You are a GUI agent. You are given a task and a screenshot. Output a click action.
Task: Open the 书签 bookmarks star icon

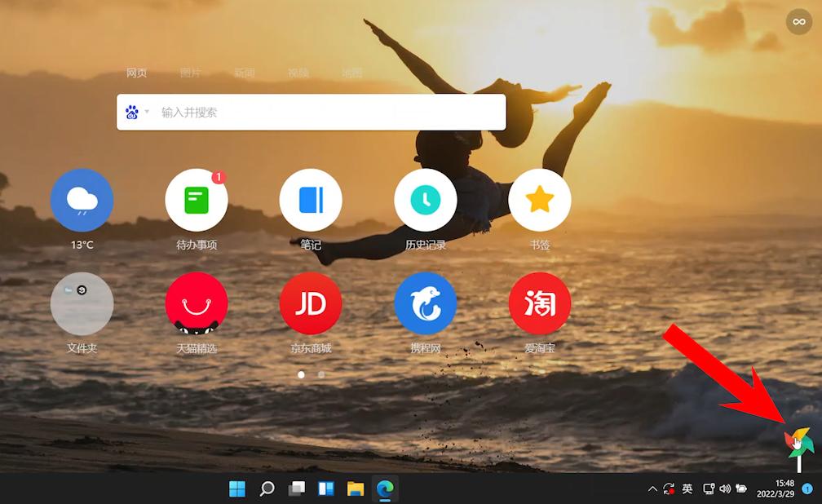(x=539, y=201)
